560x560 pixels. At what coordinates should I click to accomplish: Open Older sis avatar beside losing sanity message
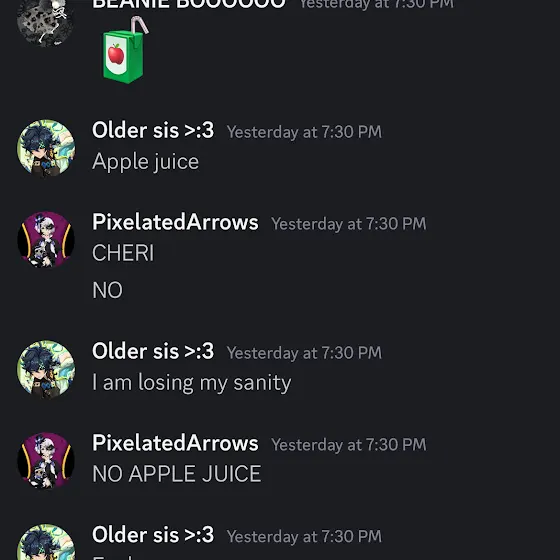click(x=46, y=369)
